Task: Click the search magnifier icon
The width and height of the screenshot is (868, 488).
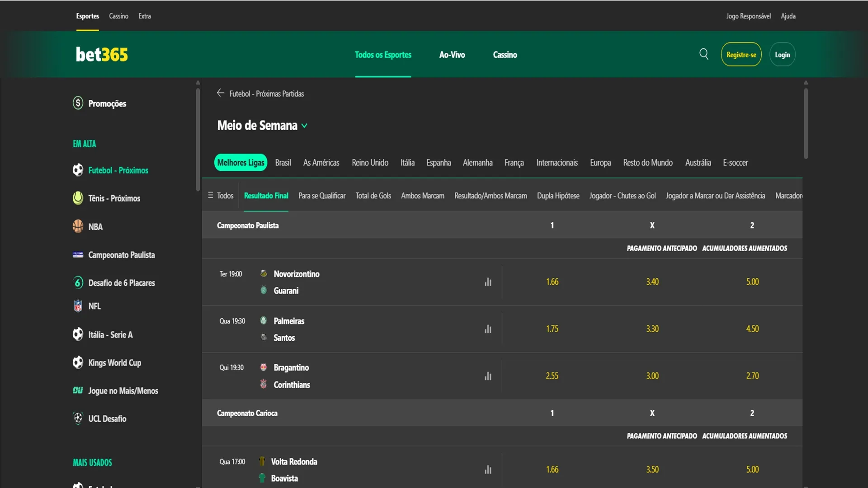Action: (703, 54)
